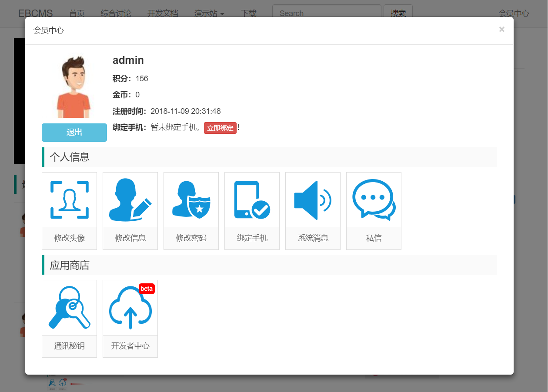The width and height of the screenshot is (548, 392).
Task: Open 系统消息 system messages icon
Action: pyautogui.click(x=313, y=199)
